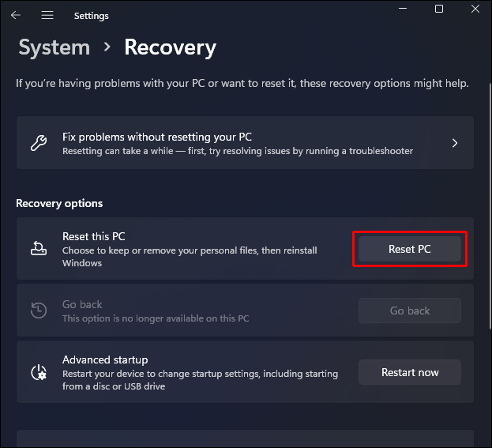
Task: Expand the Fix problems chevron arrow
Action: 455,143
